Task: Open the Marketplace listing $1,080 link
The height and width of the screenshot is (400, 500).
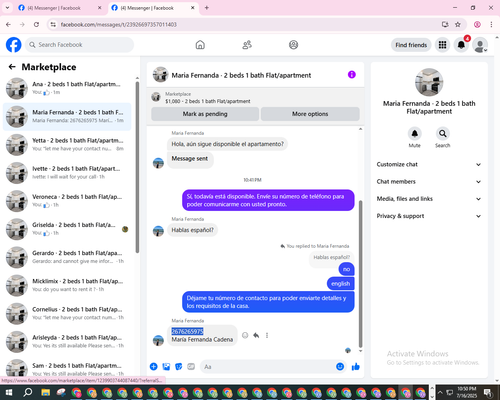Action: (x=208, y=101)
